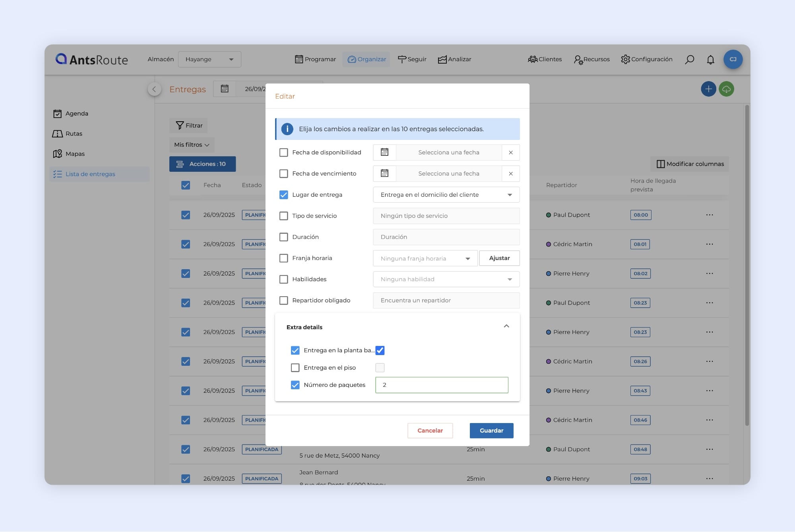The height and width of the screenshot is (532, 795).
Task: Click the back arrow beside Entregas
Action: [154, 89]
